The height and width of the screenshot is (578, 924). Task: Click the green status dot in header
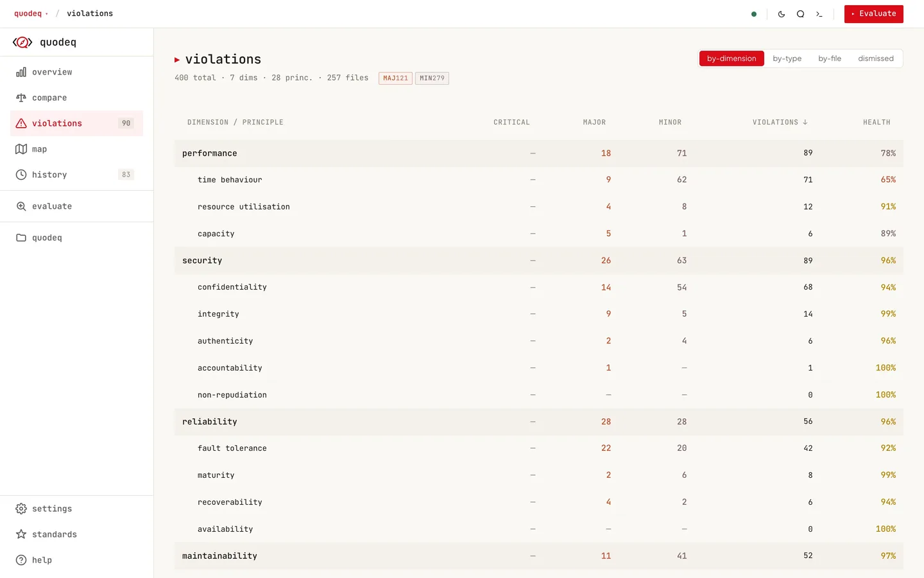click(x=754, y=14)
